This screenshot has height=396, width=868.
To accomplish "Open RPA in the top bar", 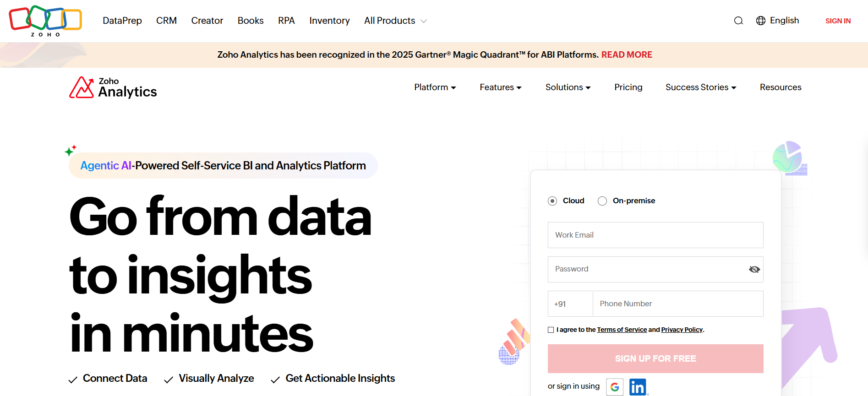I will click(286, 21).
